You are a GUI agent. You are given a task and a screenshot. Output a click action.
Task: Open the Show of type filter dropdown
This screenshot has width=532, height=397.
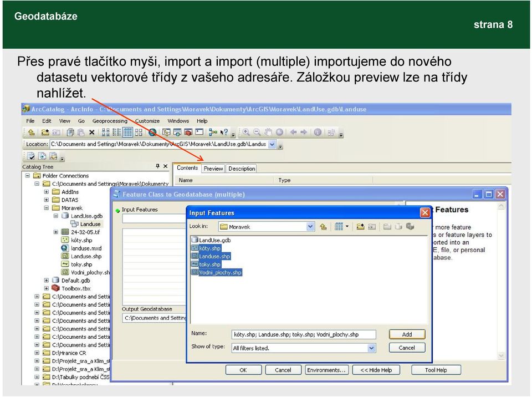371,348
